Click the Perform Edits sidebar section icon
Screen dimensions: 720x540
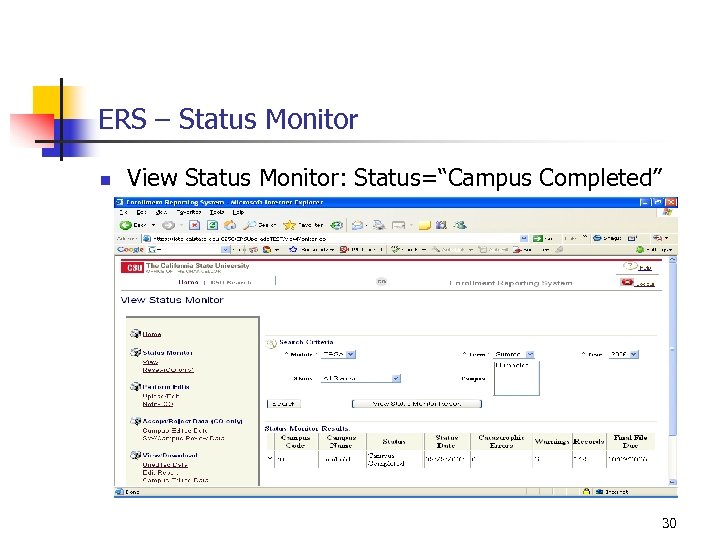[135, 387]
